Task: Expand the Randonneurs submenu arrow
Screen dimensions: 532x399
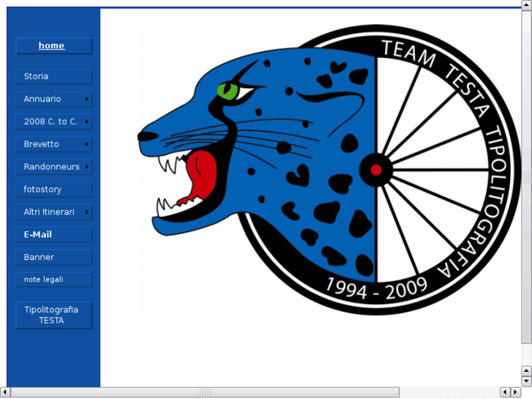Action: (87, 167)
